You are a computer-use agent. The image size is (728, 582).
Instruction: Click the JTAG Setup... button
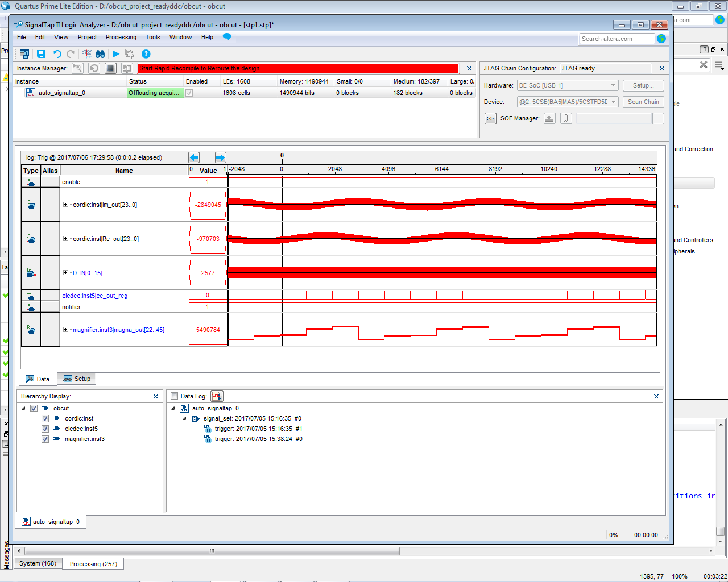coord(643,85)
